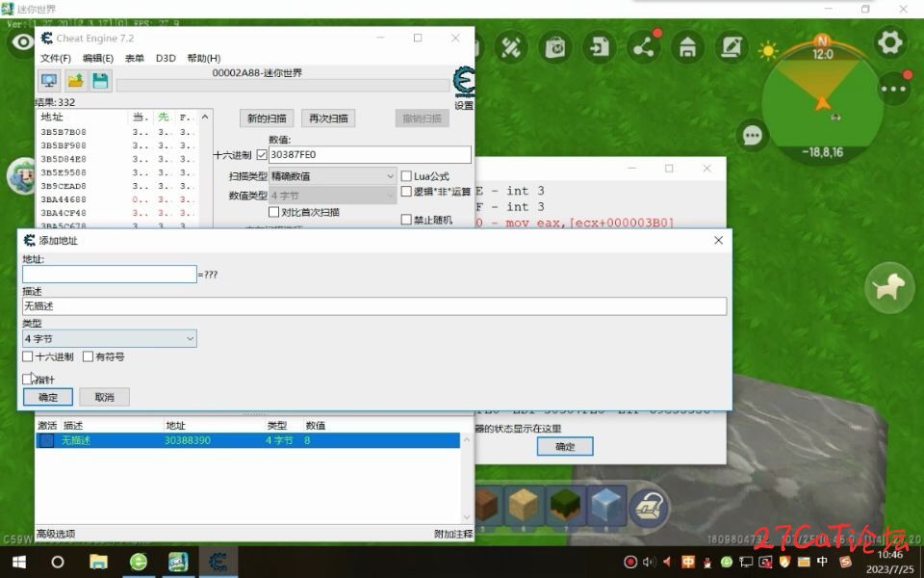924x578 pixels.
Task: Open the 扫描类型 dropdown
Action: tap(332, 175)
